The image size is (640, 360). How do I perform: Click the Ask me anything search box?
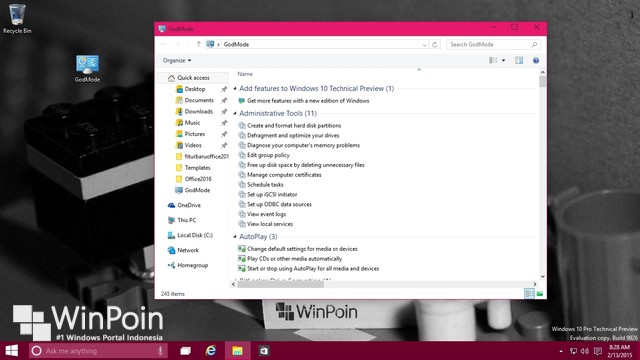click(98, 351)
